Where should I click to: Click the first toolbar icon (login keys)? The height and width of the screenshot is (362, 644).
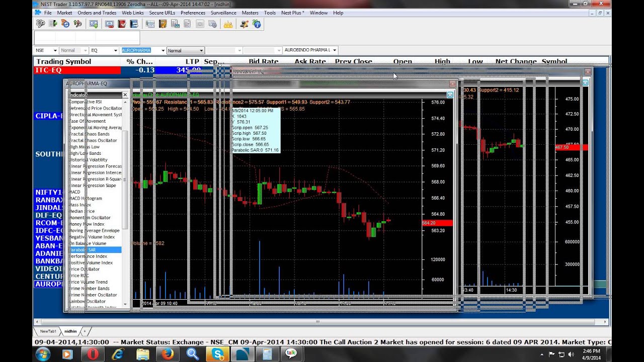point(41,24)
